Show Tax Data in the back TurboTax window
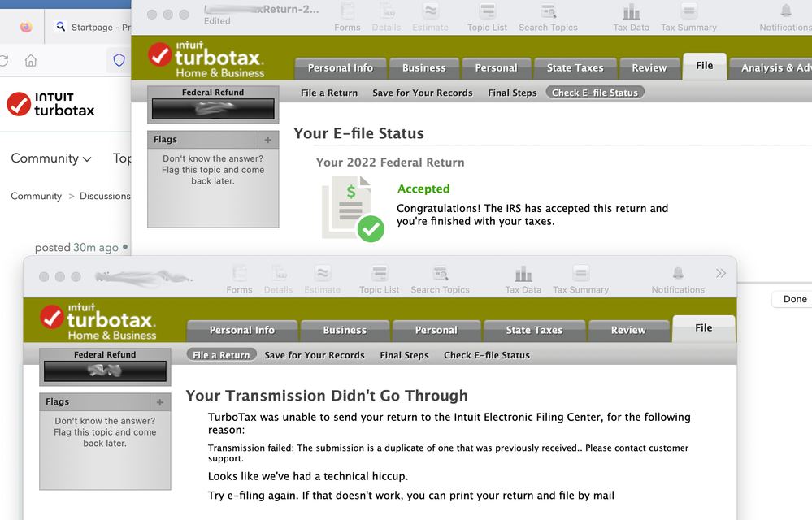The width and height of the screenshot is (812, 520). click(632, 17)
